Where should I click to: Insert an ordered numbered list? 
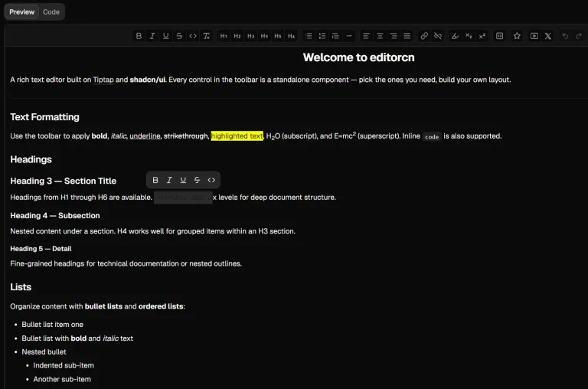point(322,36)
